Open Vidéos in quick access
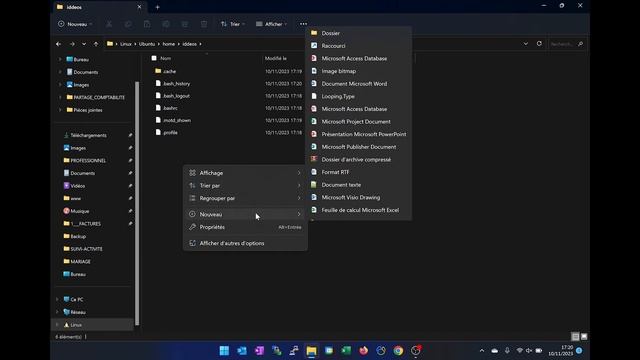This screenshot has width=640, height=360. (x=74, y=186)
